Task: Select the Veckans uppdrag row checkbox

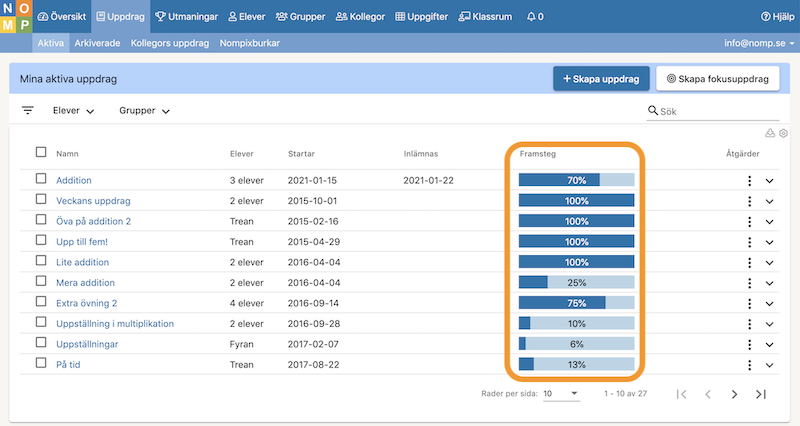Action: click(41, 200)
